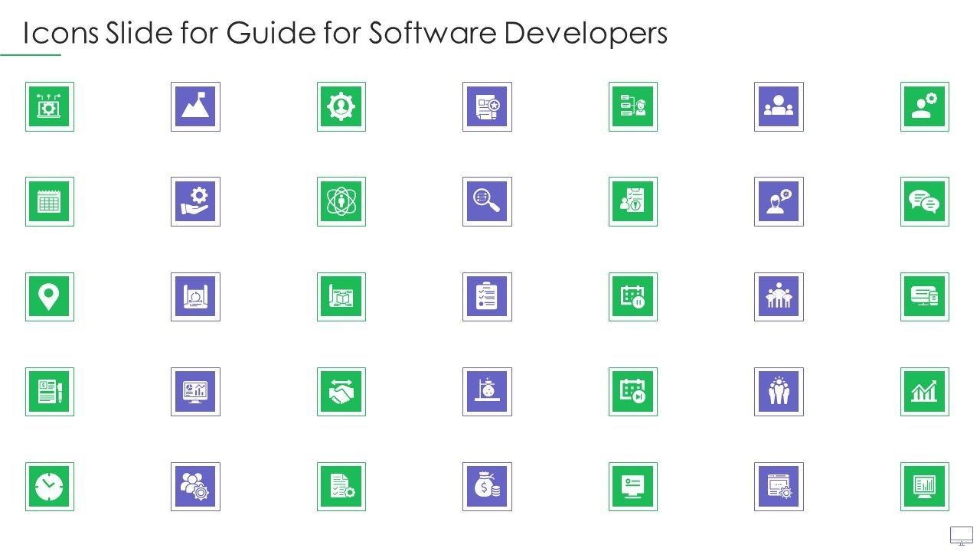Screen dimensions: 980x551
Task: Click the lab flask on stand icon
Action: pos(487,392)
